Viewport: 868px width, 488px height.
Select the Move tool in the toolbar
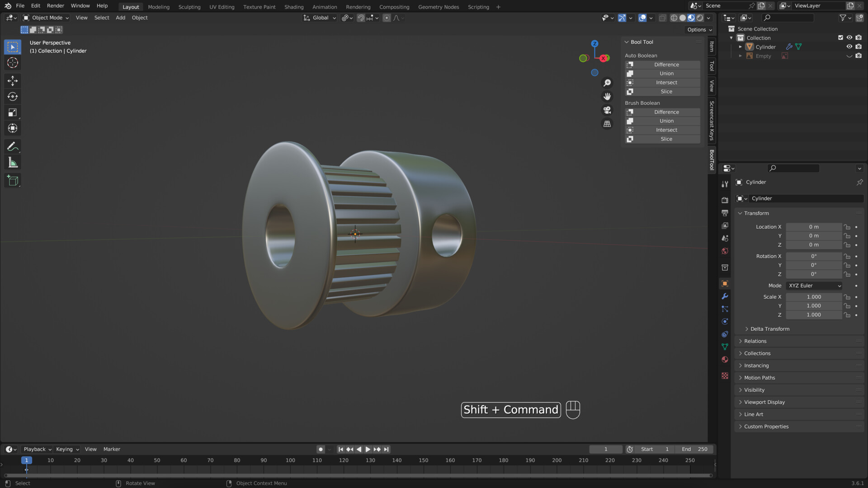tap(12, 80)
